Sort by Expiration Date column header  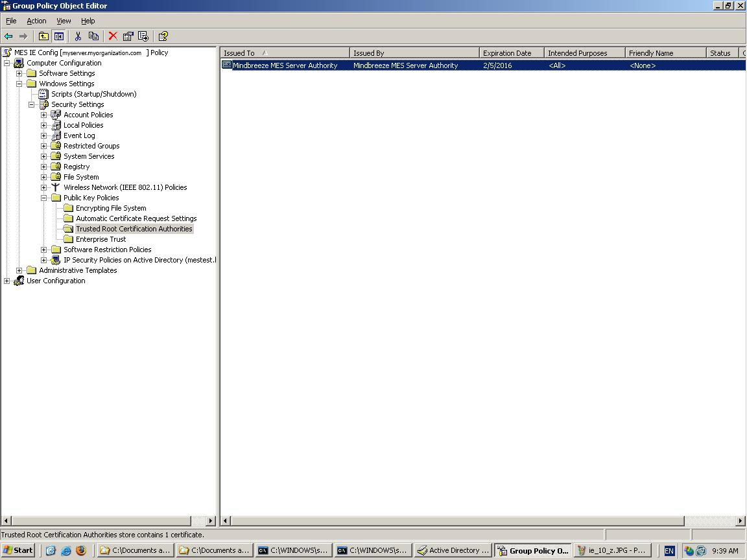point(507,53)
